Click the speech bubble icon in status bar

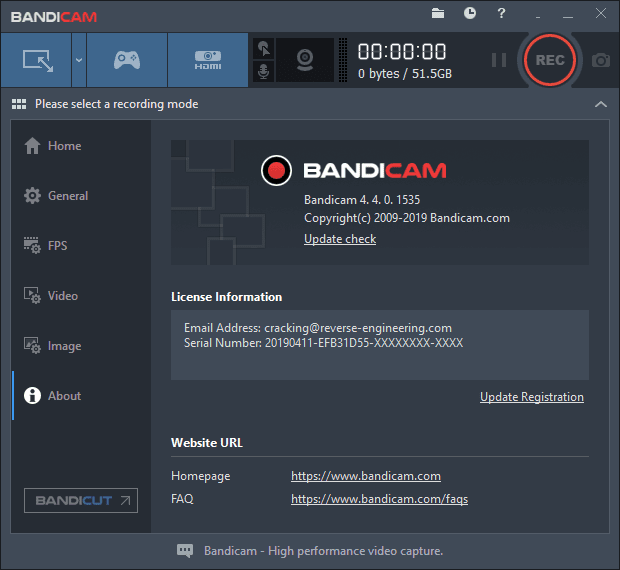click(x=185, y=551)
